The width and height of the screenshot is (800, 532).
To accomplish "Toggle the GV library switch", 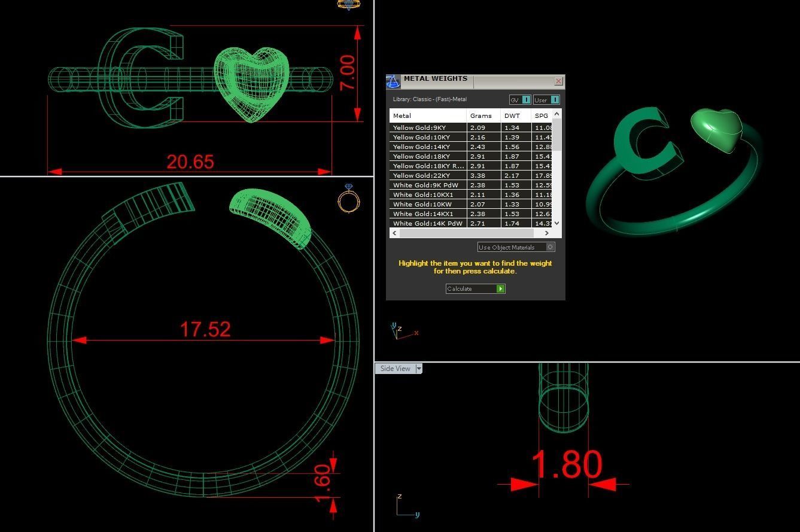I will point(526,100).
